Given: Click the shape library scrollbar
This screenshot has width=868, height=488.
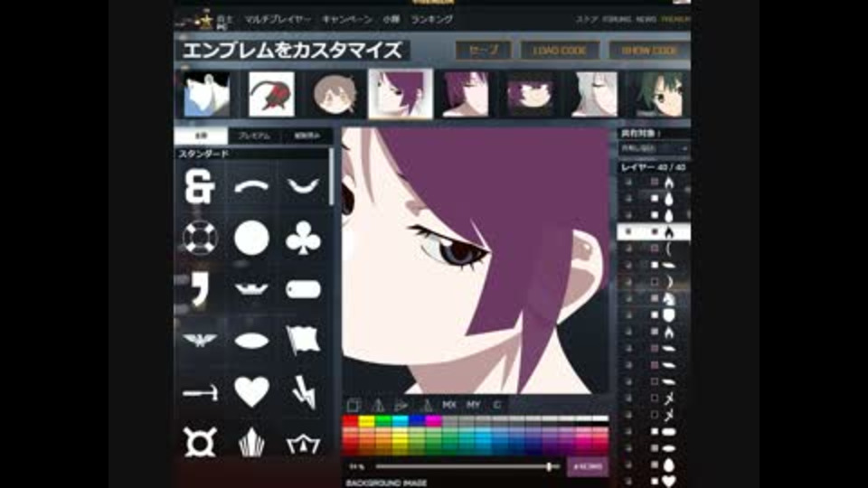Looking at the screenshot, I should pos(332,177).
